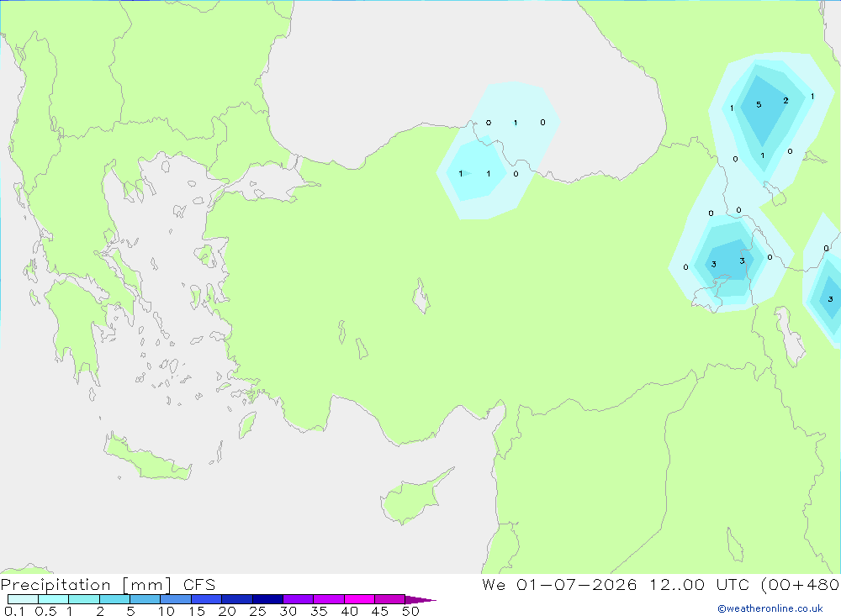
Task: Choose the 1–2 mm legend color swatch
Action: click(84, 599)
